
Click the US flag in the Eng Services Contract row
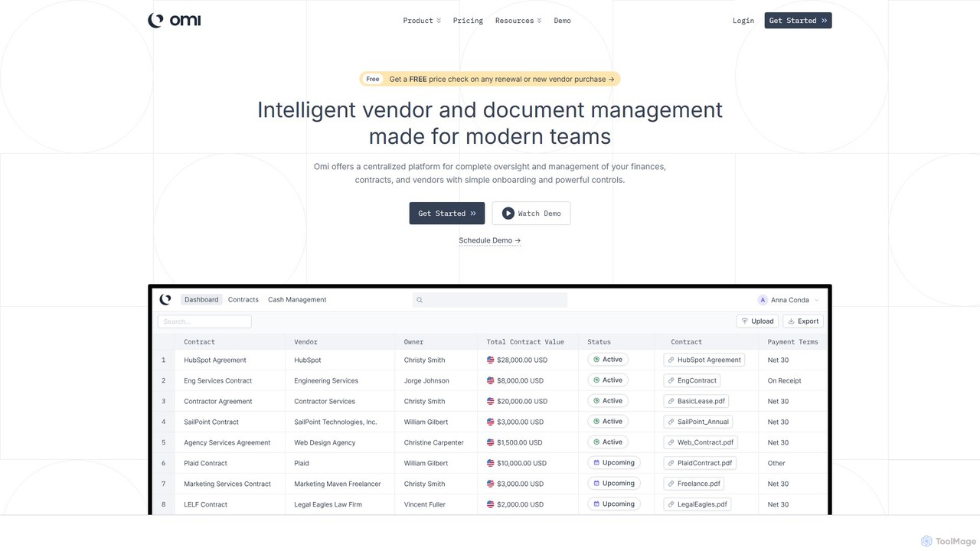pos(491,380)
